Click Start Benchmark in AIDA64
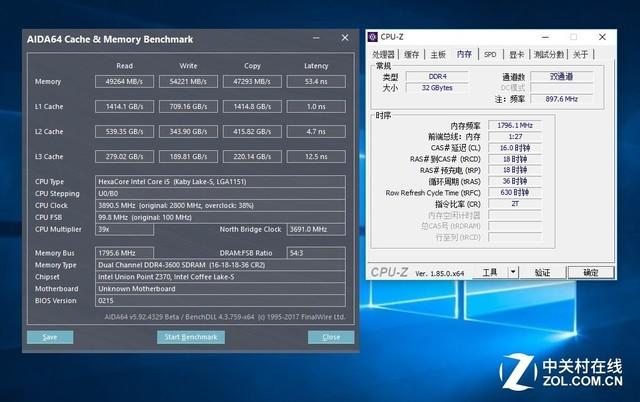Viewport: 640px width, 402px height. [x=187, y=337]
